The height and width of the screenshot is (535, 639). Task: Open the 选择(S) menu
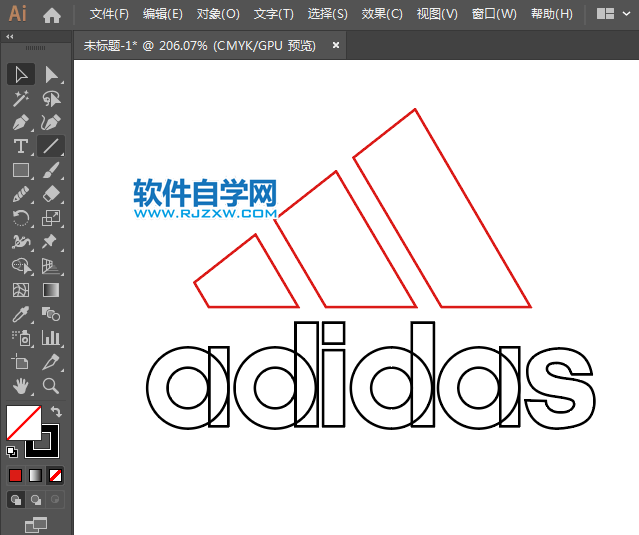coord(328,14)
